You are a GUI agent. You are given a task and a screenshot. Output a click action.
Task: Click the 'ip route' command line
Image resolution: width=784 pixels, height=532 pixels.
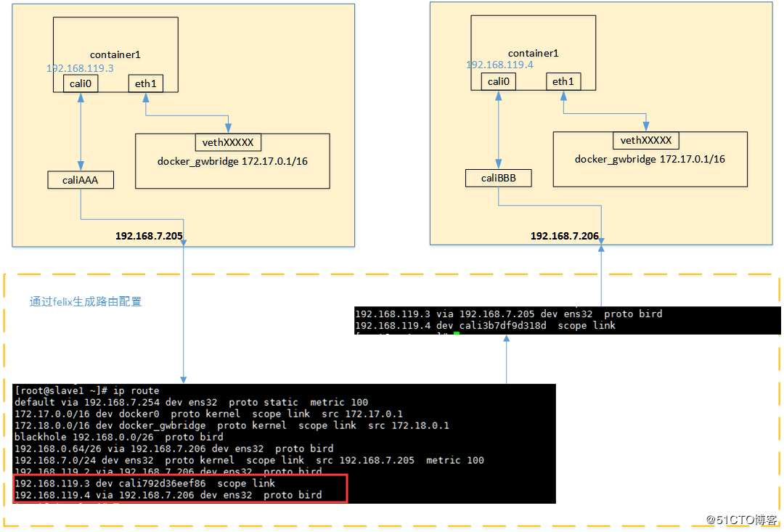87,390
